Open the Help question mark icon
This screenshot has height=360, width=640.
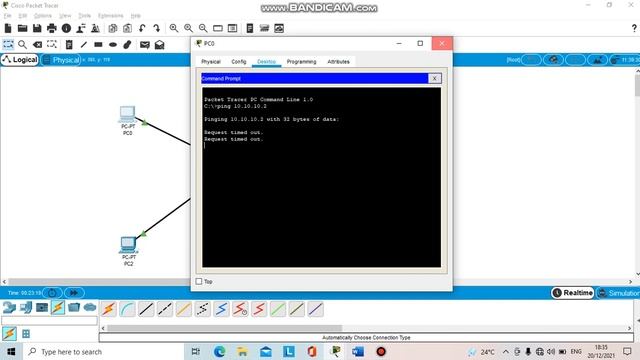click(x=634, y=28)
